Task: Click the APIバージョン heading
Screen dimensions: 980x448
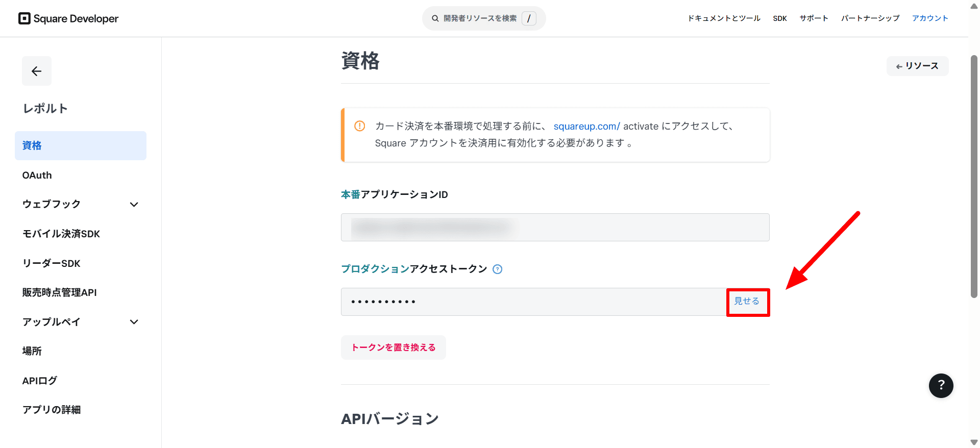Action: click(x=390, y=419)
